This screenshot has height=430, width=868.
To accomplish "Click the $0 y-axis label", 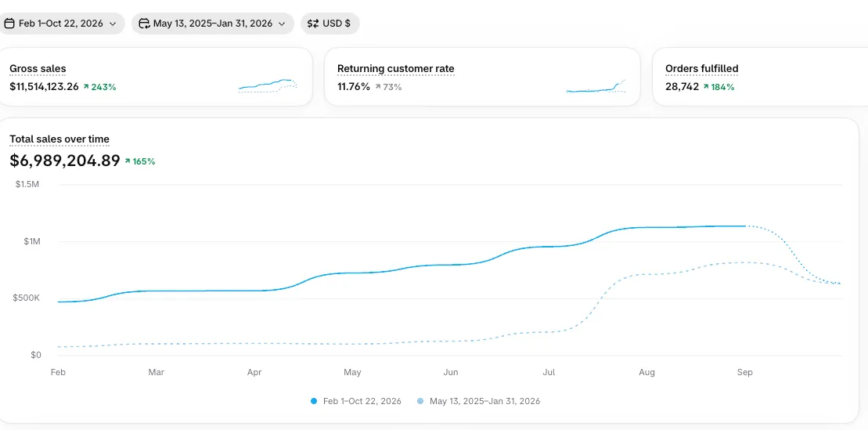I will 35,355.
